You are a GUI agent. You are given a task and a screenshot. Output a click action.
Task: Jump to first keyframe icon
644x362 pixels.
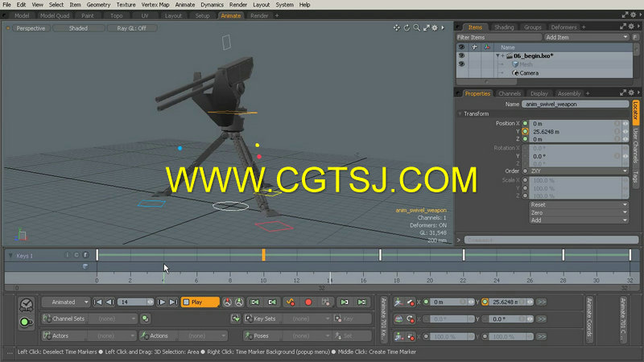coord(254,302)
